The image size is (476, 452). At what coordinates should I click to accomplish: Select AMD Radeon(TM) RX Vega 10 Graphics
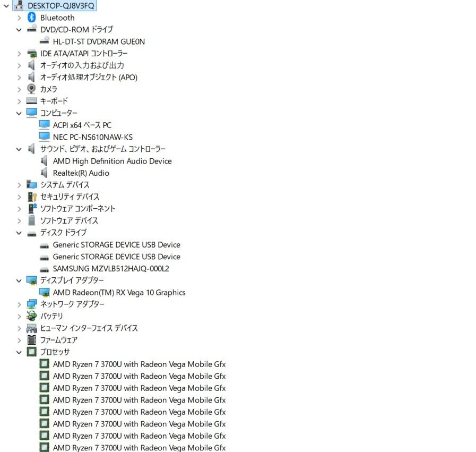coord(119,292)
